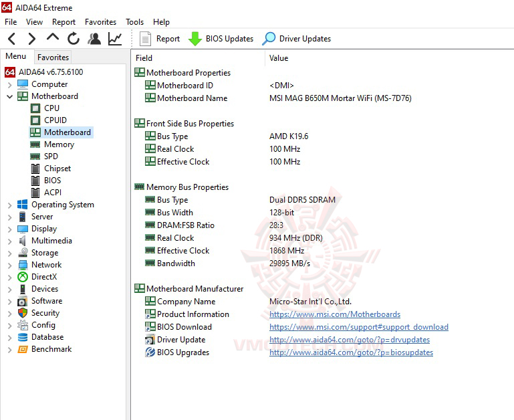Click the Storage drive icon

[23, 252]
